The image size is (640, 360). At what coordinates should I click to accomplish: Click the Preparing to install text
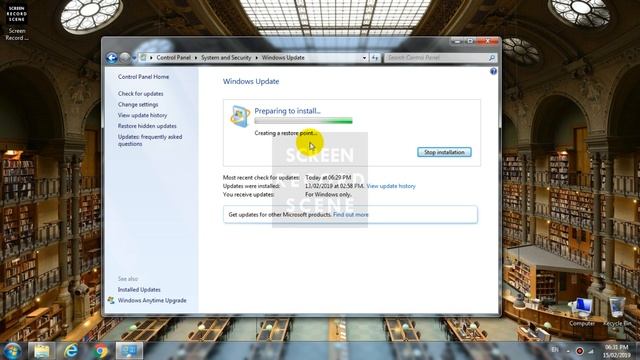pos(287,111)
